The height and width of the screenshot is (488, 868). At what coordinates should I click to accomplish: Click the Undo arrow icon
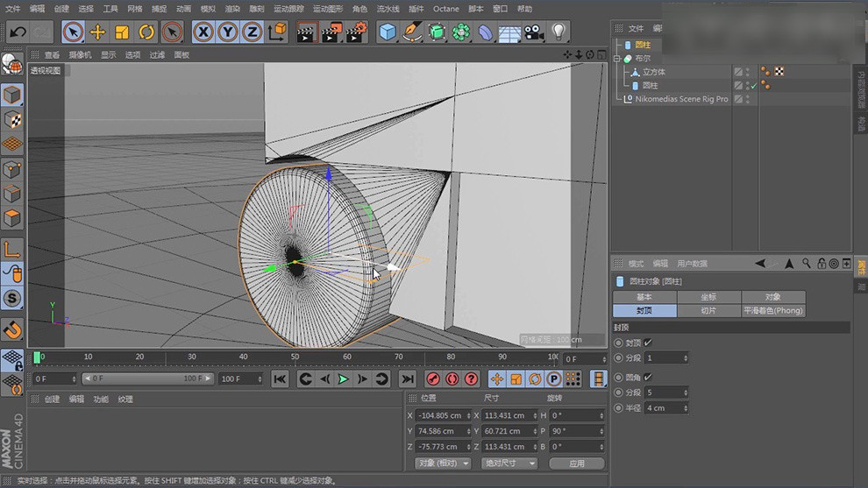[x=17, y=32]
